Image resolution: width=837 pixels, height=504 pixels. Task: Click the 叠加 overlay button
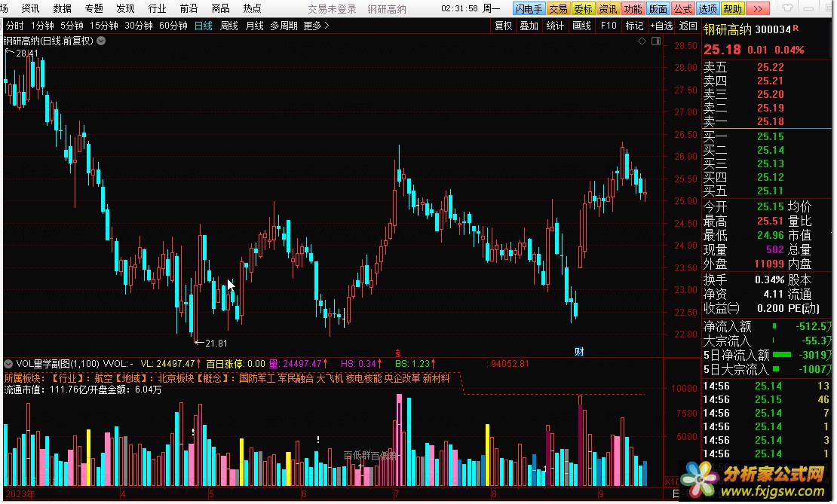(x=529, y=26)
